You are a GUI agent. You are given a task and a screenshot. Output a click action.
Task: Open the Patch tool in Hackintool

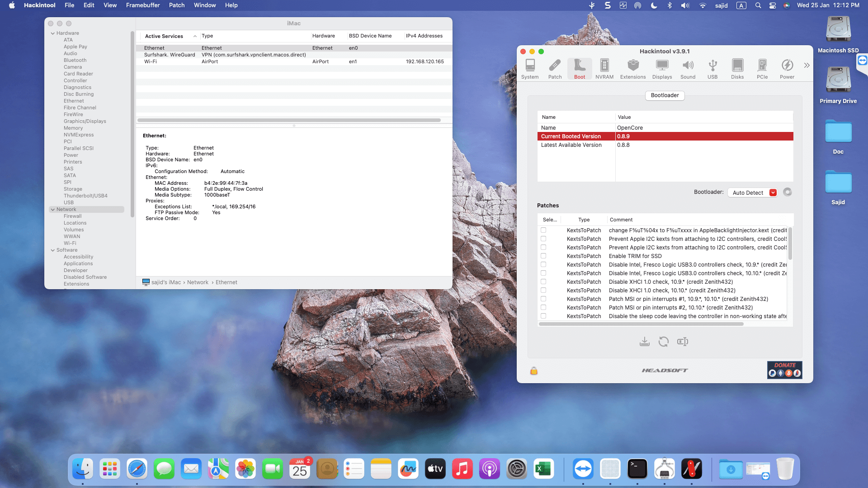pos(555,69)
